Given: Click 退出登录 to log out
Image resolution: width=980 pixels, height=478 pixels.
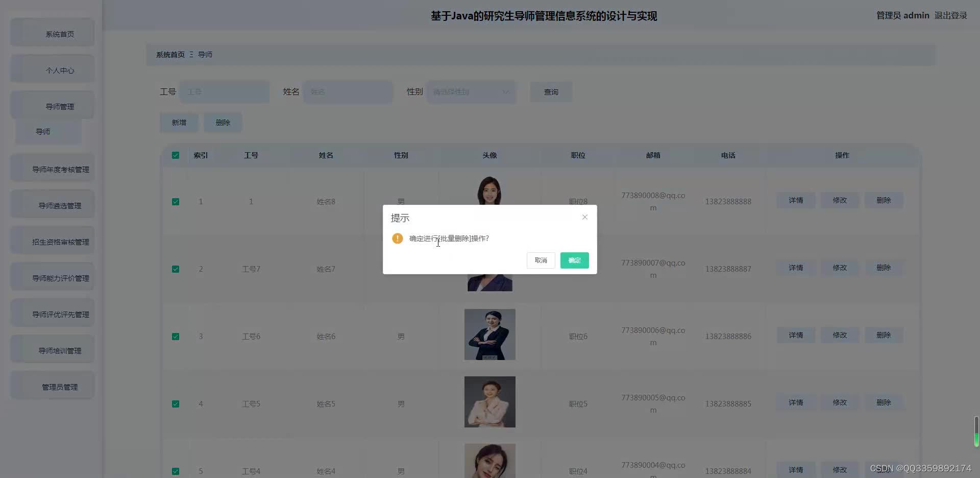Looking at the screenshot, I should click(x=950, y=15).
